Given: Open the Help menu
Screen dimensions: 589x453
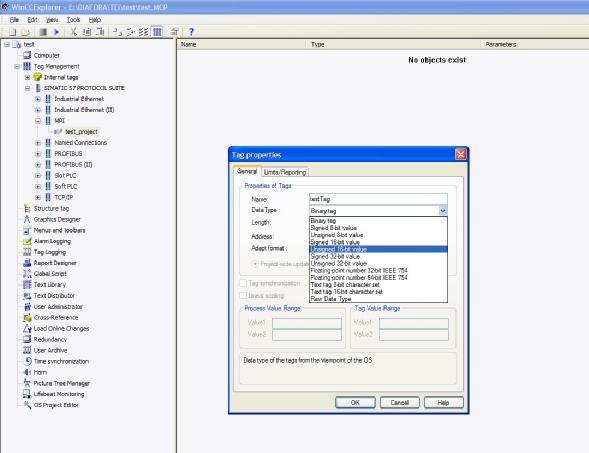Looking at the screenshot, I should (95, 20).
